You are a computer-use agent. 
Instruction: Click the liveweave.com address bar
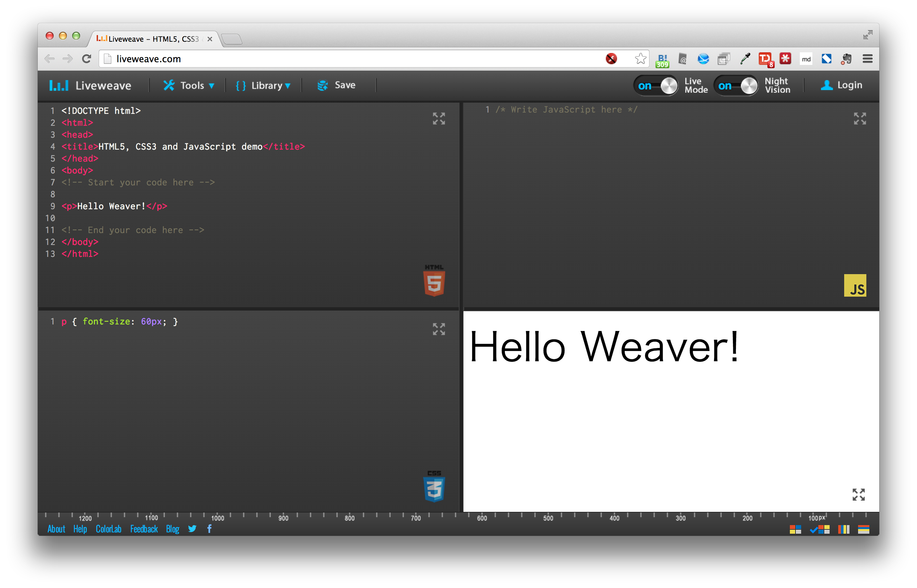click(x=344, y=59)
